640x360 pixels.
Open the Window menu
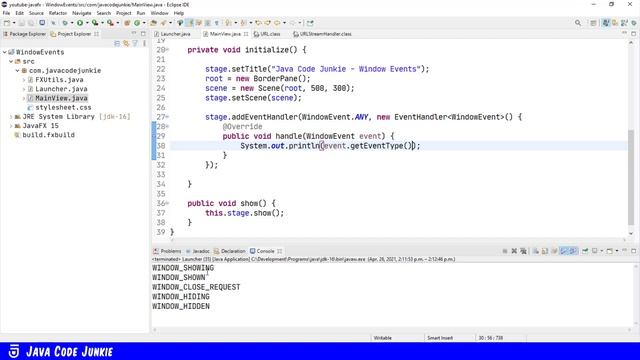tap(159, 13)
